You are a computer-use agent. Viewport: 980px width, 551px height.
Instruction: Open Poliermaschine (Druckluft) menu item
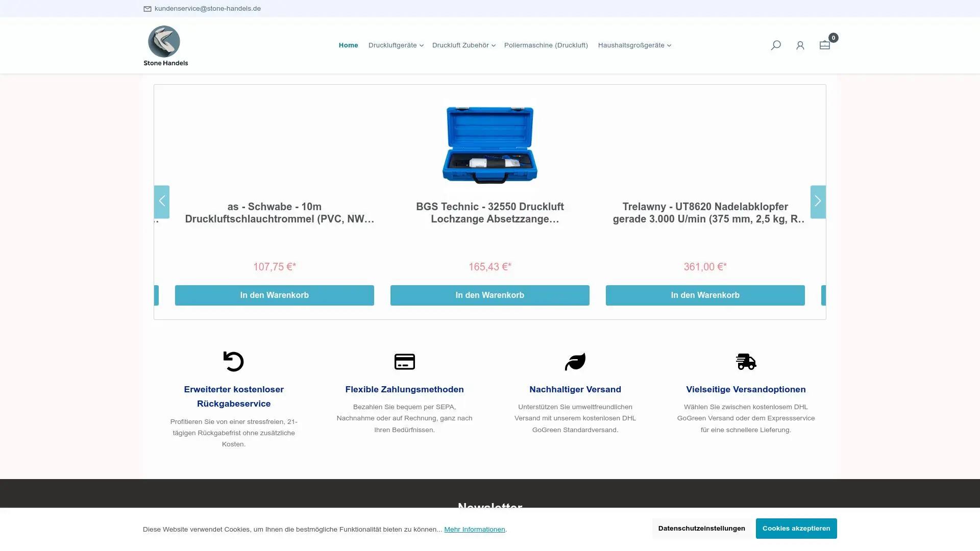[x=546, y=45]
